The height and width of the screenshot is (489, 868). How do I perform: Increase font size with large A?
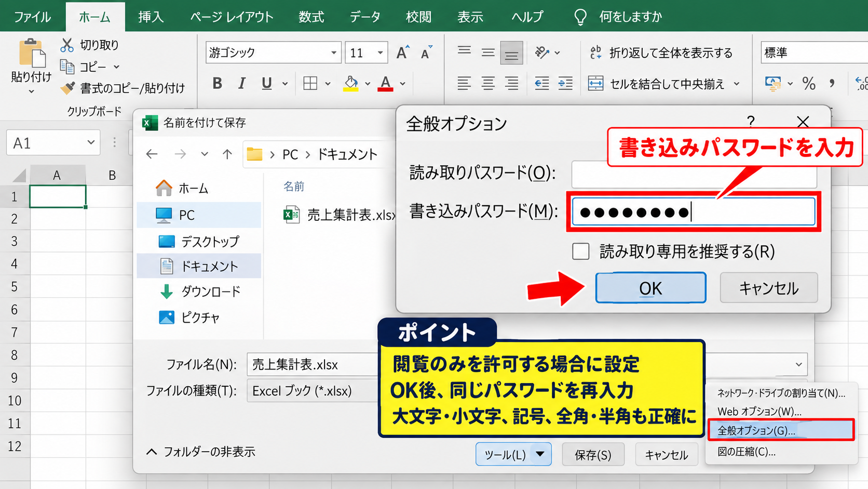(402, 52)
